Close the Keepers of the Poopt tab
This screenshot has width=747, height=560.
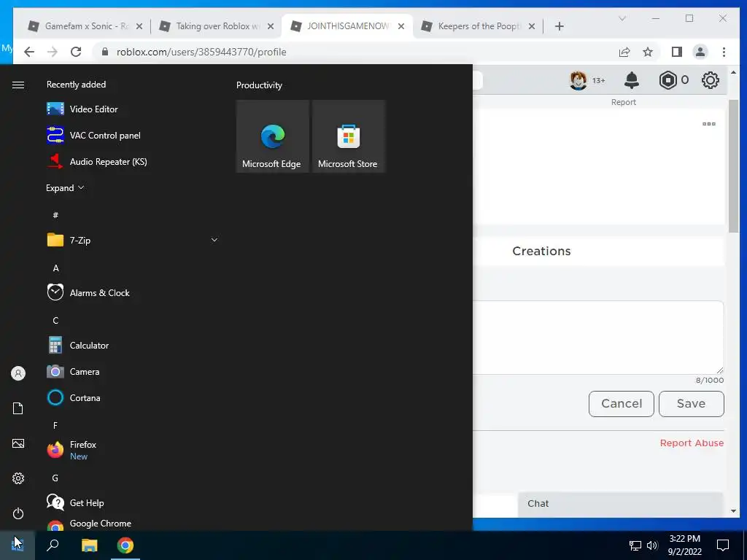[532, 26]
